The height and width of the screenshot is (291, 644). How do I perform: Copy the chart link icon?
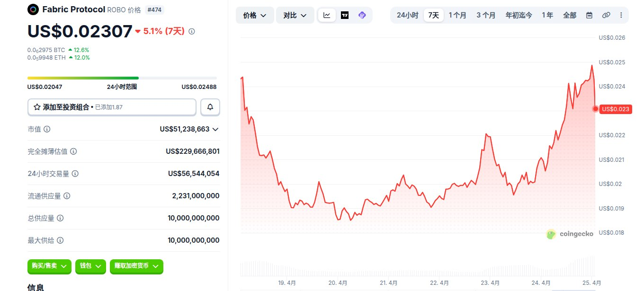(606, 15)
